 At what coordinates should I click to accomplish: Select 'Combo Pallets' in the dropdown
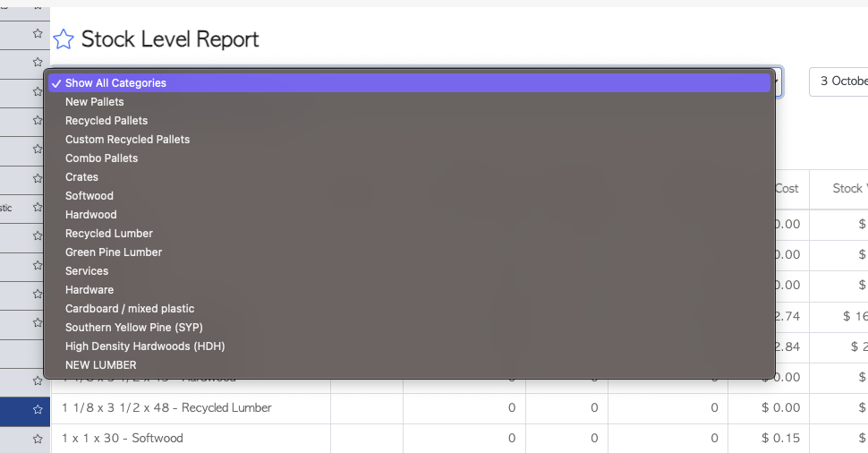pos(409,158)
